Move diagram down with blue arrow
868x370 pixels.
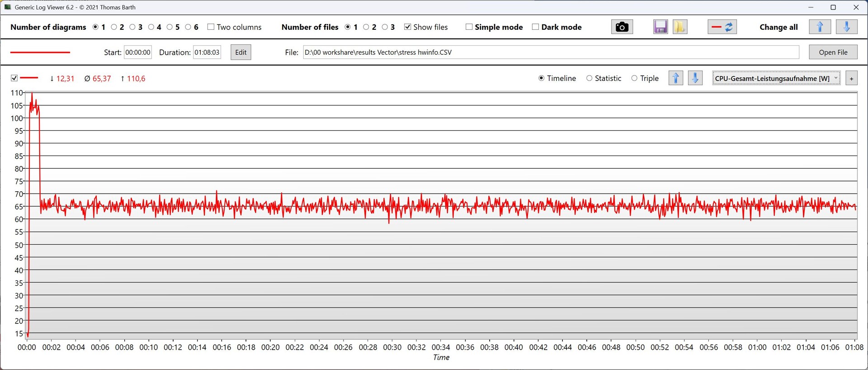695,78
